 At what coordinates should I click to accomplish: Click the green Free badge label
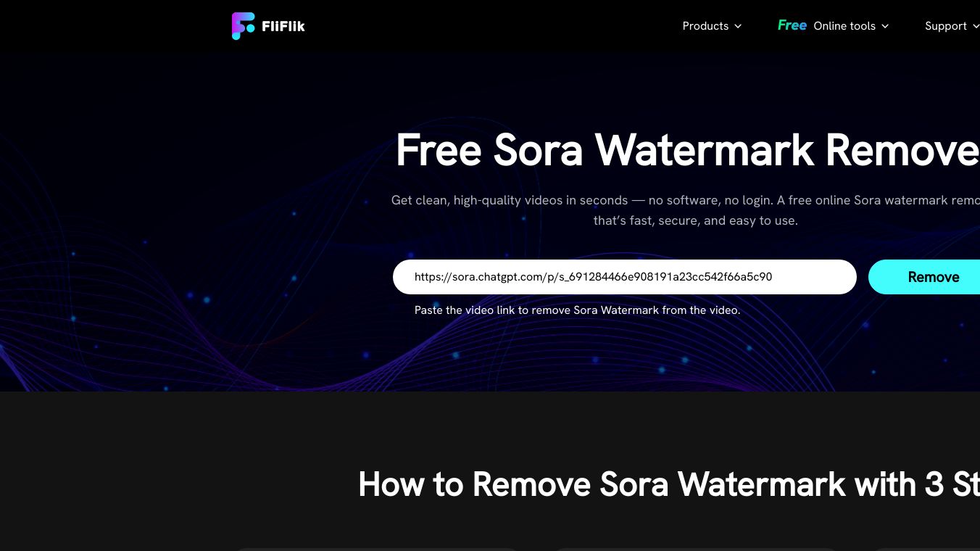[792, 25]
